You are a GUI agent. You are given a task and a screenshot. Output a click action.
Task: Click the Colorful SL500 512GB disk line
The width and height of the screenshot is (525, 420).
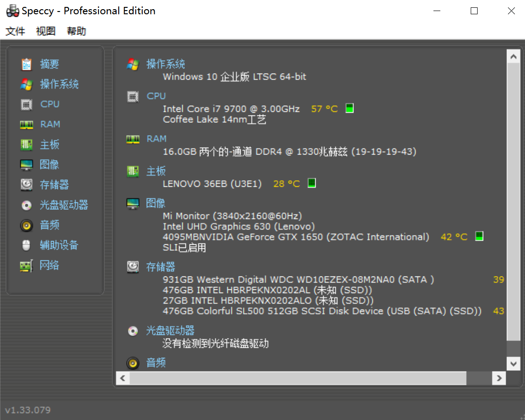tap(322, 311)
